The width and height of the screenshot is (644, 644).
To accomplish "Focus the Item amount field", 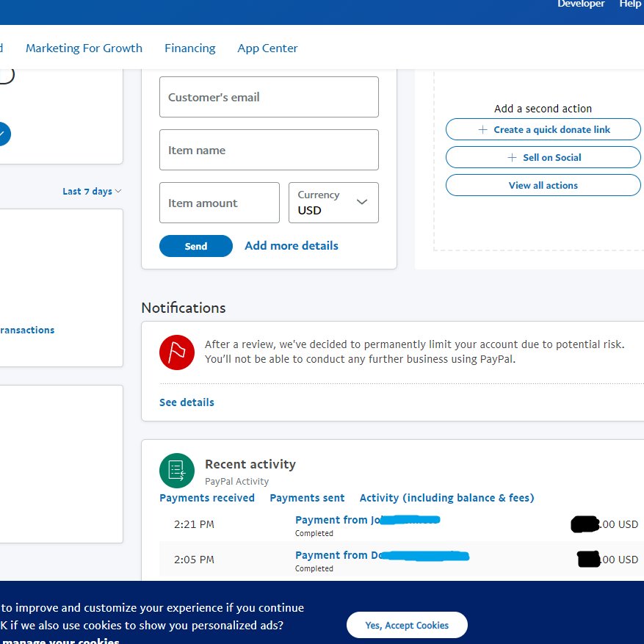I will click(220, 203).
